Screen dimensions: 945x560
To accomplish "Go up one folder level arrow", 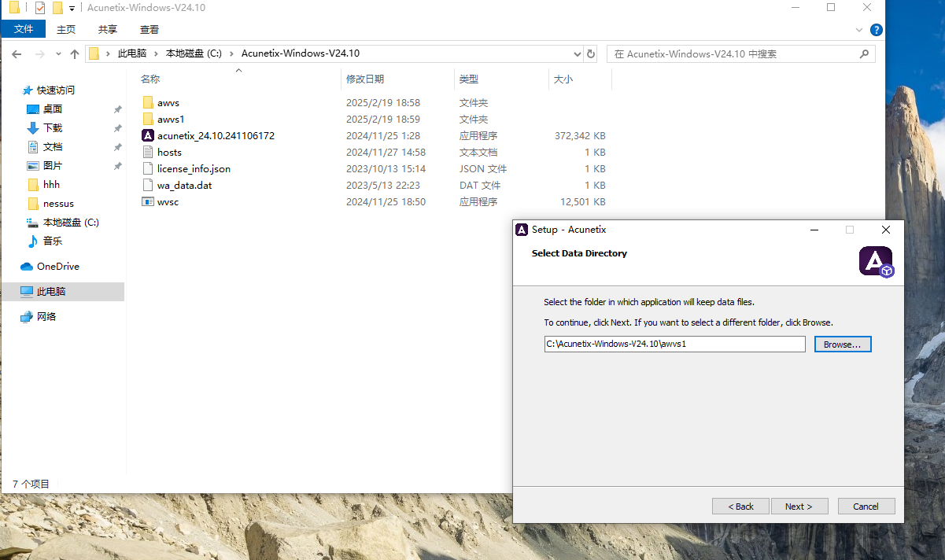I will point(75,54).
